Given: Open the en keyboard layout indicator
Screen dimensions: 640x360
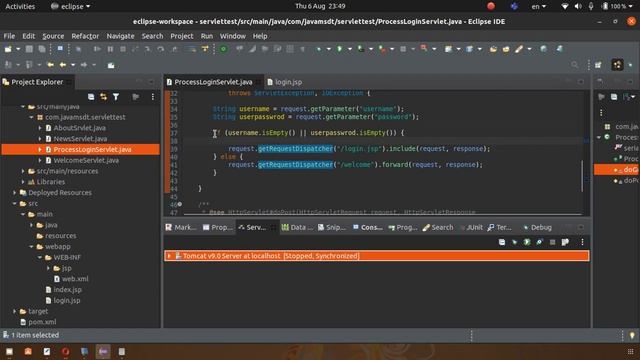Looking at the screenshot, I should pyautogui.click(x=538, y=6).
